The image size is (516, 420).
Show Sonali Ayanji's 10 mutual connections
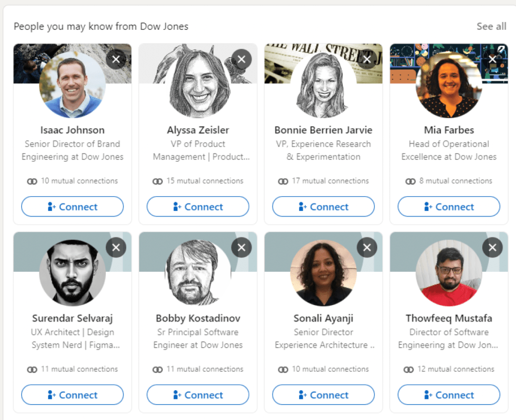[323, 369]
